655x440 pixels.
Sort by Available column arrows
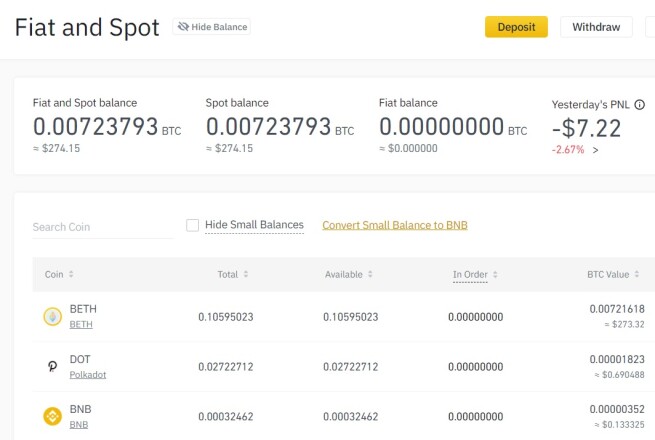[x=370, y=274]
